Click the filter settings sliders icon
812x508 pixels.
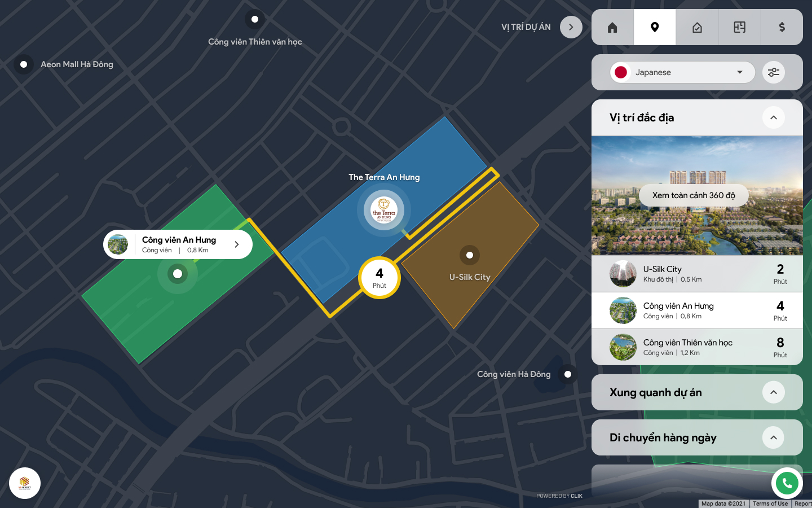[x=774, y=72]
